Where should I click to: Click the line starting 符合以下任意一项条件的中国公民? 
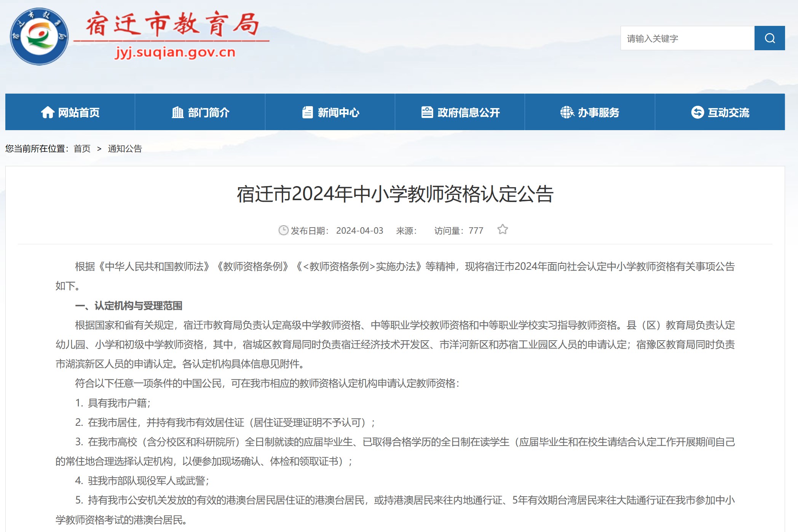pyautogui.click(x=267, y=383)
